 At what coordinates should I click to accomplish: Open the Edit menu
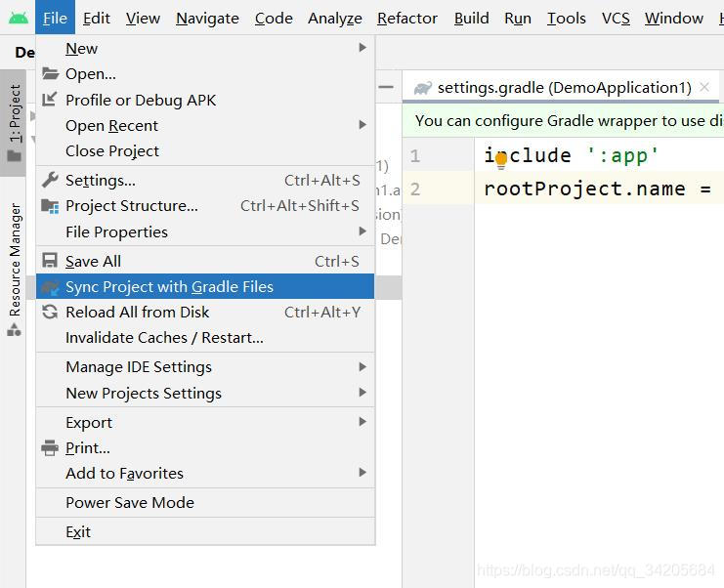pos(97,18)
